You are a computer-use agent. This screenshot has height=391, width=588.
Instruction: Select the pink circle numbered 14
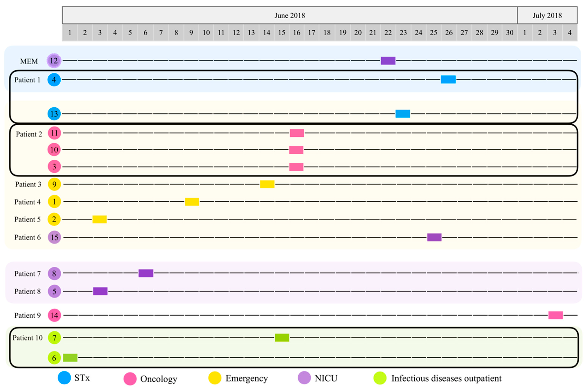coord(54,315)
